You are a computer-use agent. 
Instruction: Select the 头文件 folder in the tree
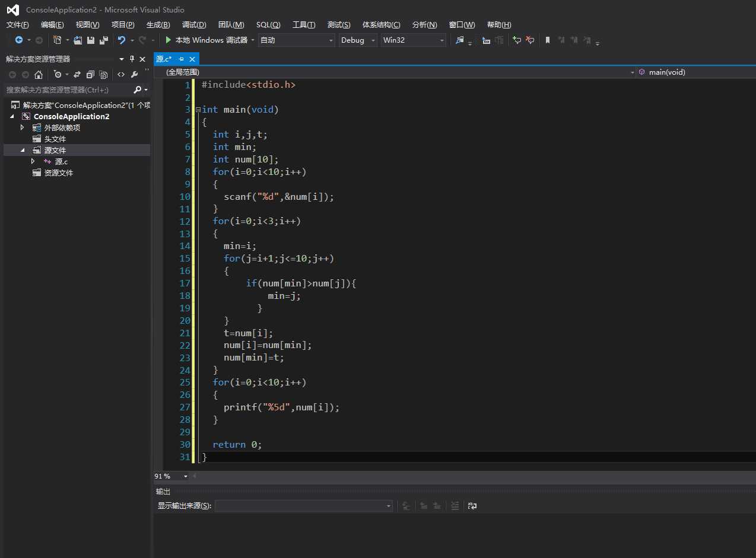(55, 139)
